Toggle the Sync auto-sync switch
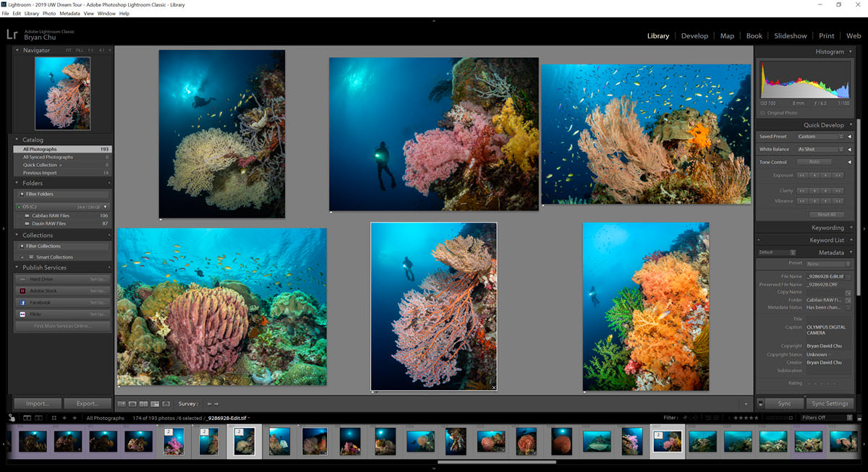 pos(761,404)
